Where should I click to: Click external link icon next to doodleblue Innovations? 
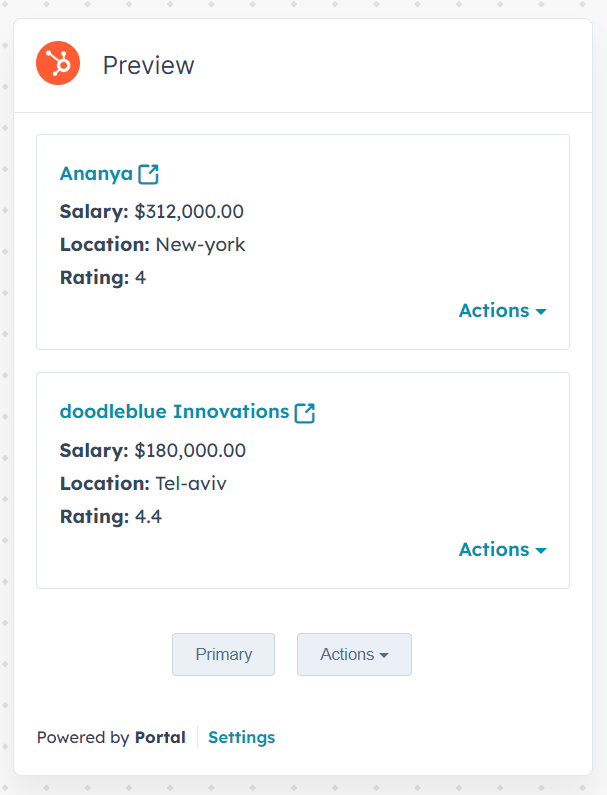tap(305, 412)
